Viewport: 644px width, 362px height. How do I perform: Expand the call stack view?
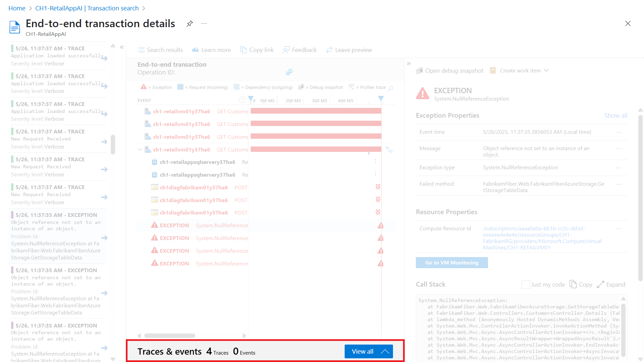(x=611, y=285)
